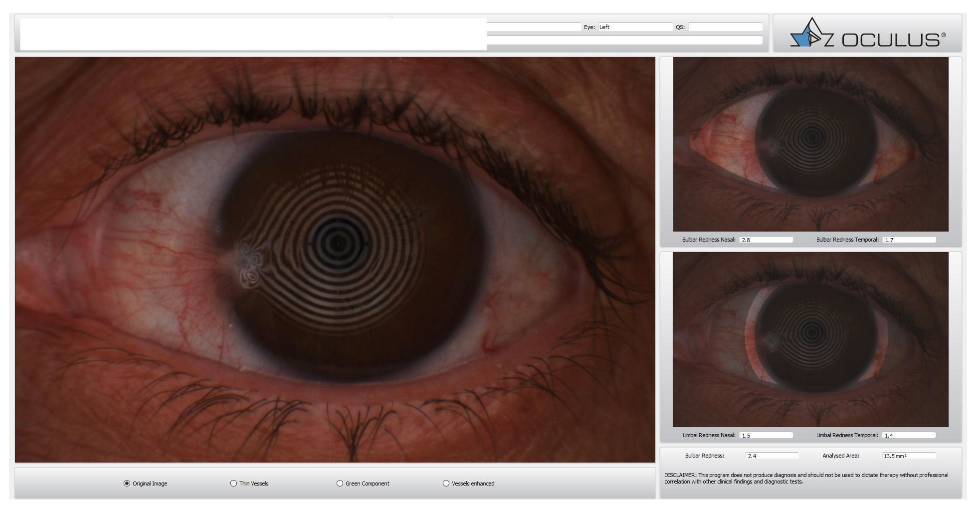Click the empty QS input field
This screenshot has width=980, height=510.
point(725,27)
